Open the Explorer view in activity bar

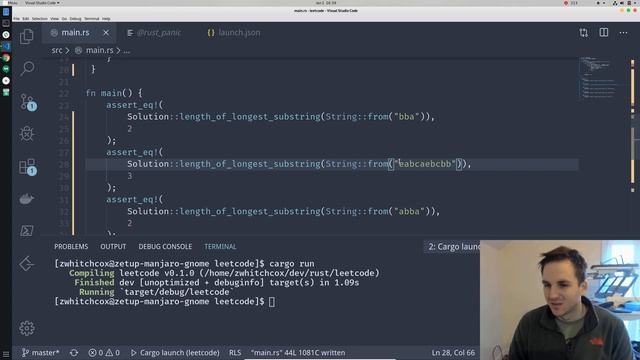[27, 36]
